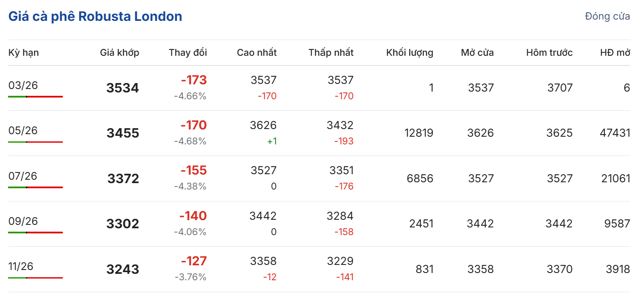644x293 pixels.
Task: Select the 05/26 contract term
Action: click(23, 130)
